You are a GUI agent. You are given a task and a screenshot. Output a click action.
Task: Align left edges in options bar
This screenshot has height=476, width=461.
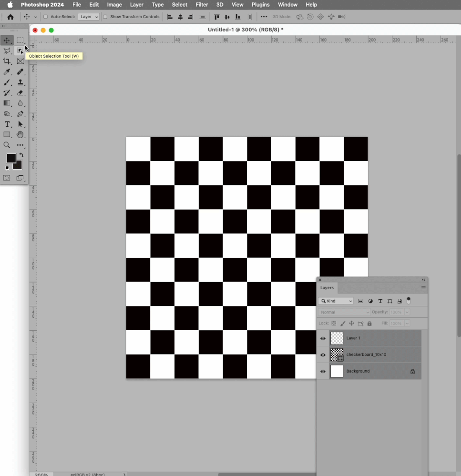[170, 17]
